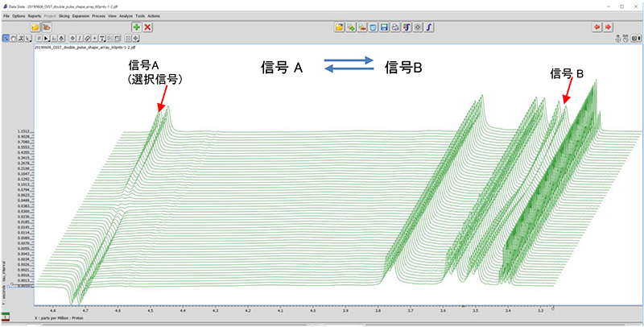This screenshot has width=644, height=327.
Task: Select the text annotation T tool
Action: [x=102, y=38]
